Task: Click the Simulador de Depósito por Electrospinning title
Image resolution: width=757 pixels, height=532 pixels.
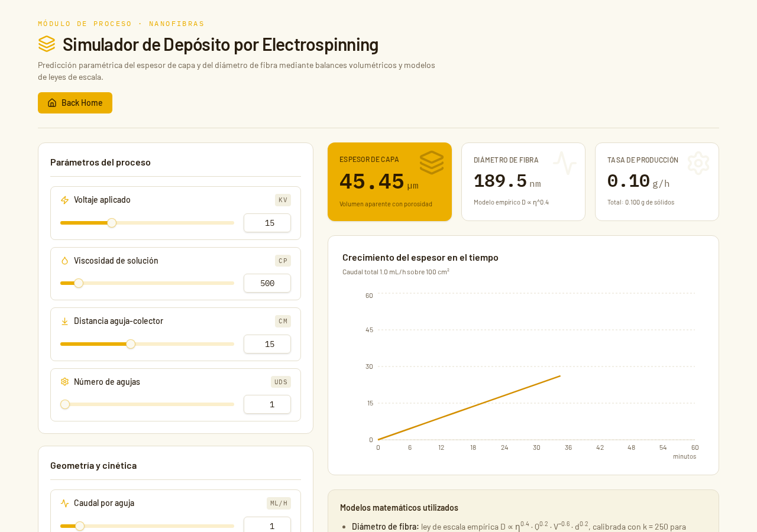Action: [x=221, y=44]
